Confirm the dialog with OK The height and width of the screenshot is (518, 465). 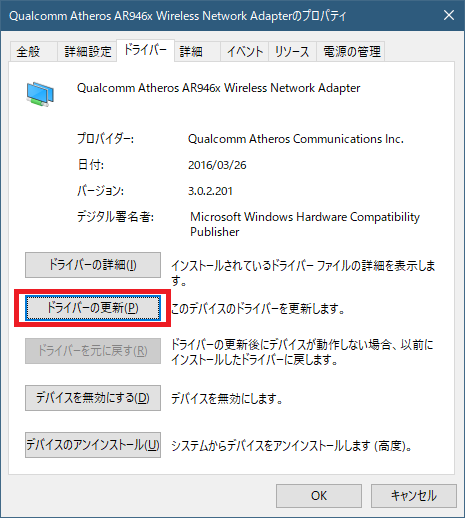coord(319,496)
